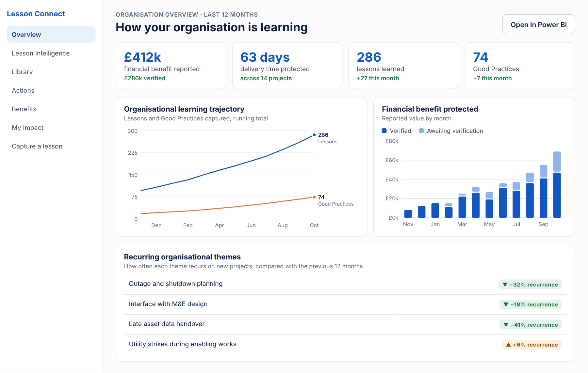
Task: Click +27 this month text
Action: (x=378, y=78)
